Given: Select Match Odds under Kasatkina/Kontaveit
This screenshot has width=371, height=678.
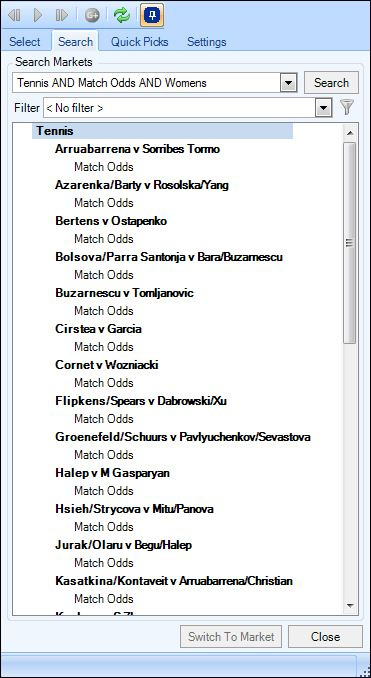Looking at the screenshot, I should [104, 599].
